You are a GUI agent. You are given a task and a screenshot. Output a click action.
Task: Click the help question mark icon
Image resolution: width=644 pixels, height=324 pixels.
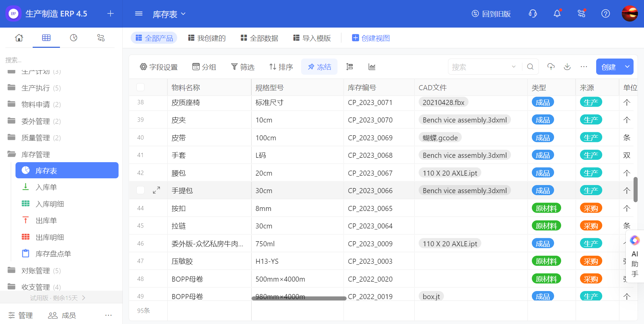pos(606,14)
